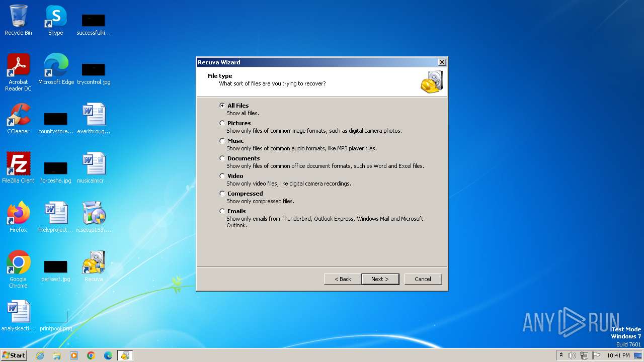644x362 pixels.
Task: Select the trycontrol.jpg desktop file
Action: [x=94, y=73]
